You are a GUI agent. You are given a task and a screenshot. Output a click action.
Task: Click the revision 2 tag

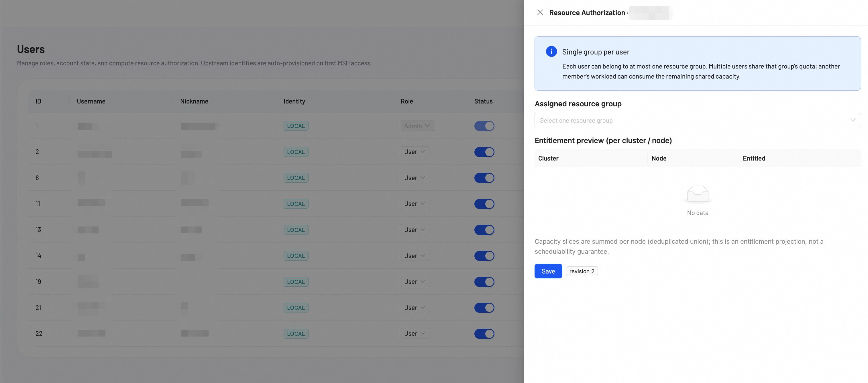(582, 271)
